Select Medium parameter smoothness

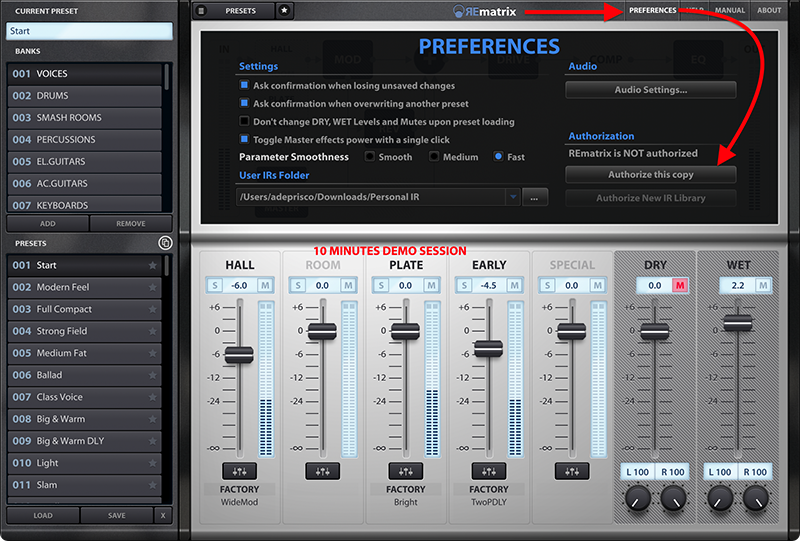point(434,156)
